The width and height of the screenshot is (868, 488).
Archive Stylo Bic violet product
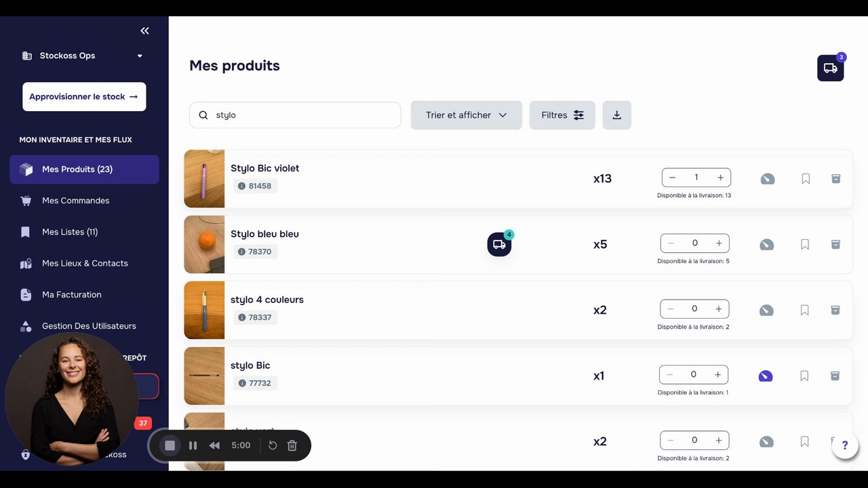coord(836,179)
